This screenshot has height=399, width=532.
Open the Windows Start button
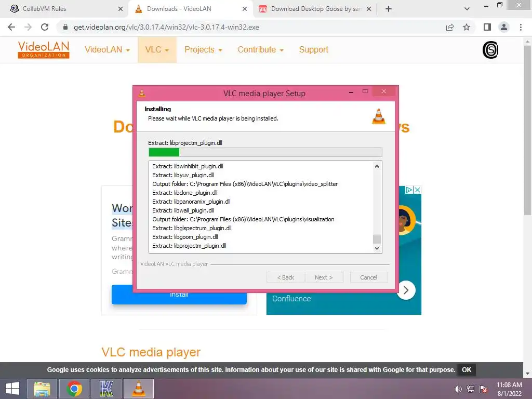12,389
